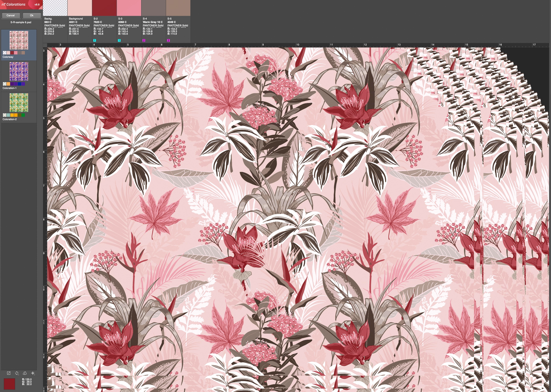Image resolution: width=551 pixels, height=392 pixels.
Task: Click the cyan group 1 badge under S-2
Action: 95,40
